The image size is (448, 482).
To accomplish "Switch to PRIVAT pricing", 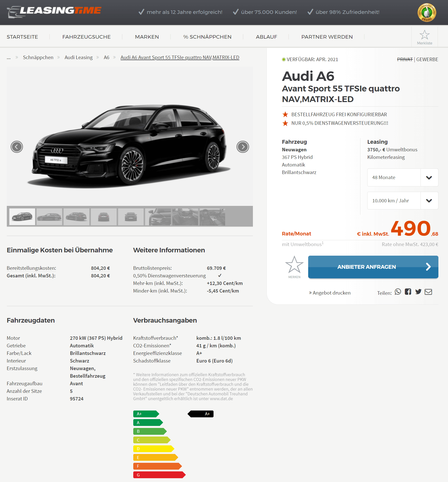I will [405, 59].
